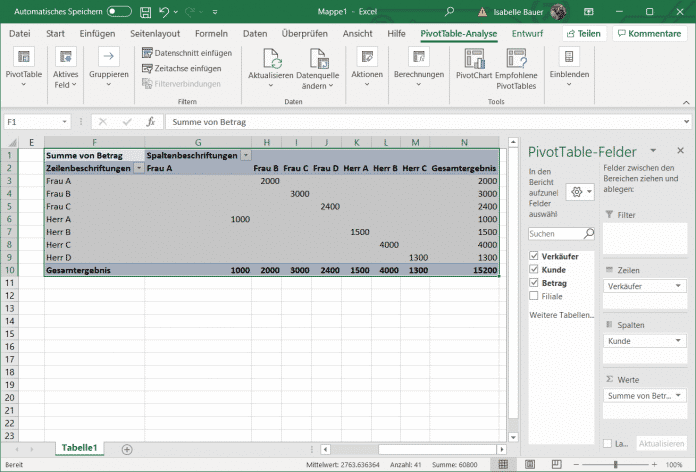Image resolution: width=696 pixels, height=472 pixels.
Task: Click the Teilen button
Action: (582, 33)
